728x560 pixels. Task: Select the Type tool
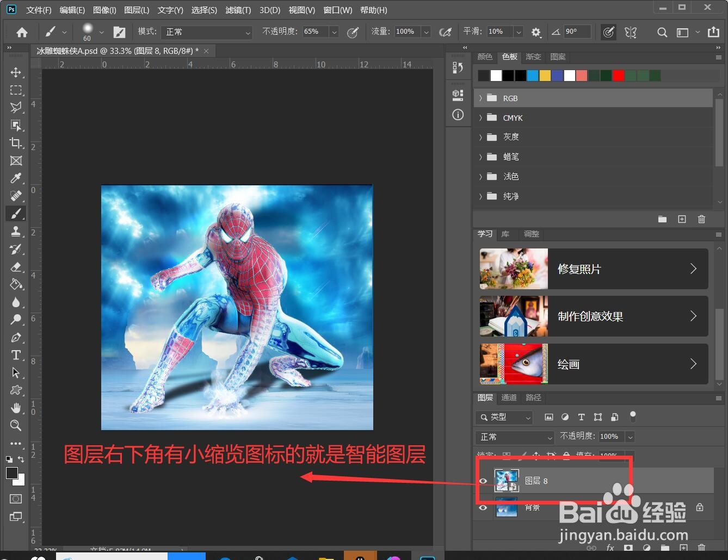click(x=16, y=355)
